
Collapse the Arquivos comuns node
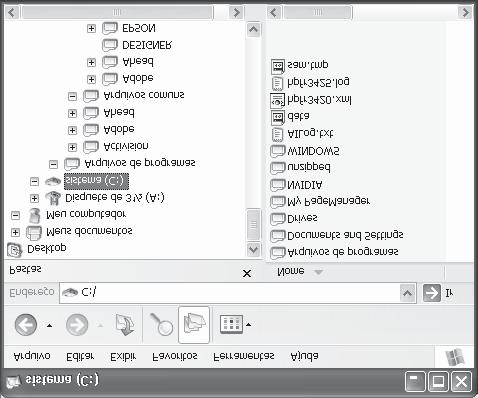coord(72,96)
